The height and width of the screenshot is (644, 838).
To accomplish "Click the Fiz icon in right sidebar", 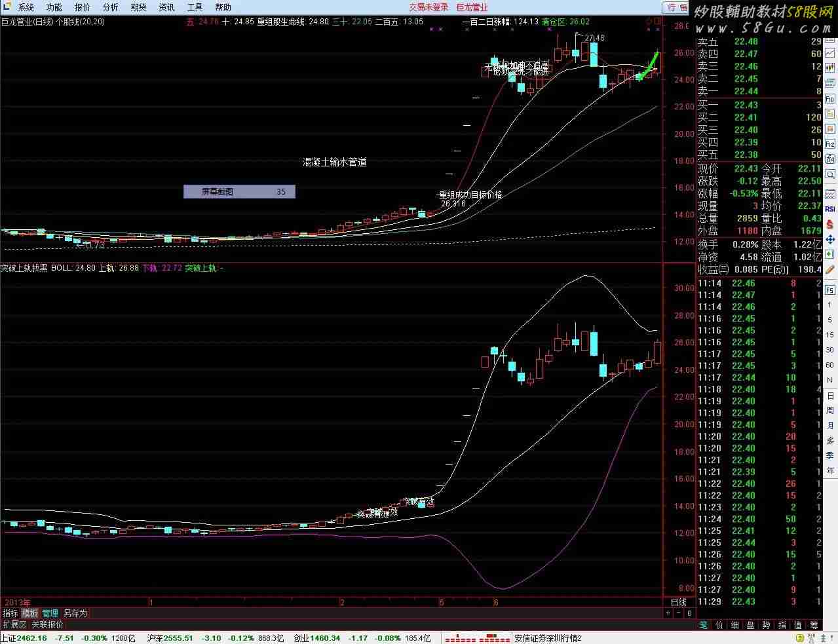I will (x=830, y=144).
